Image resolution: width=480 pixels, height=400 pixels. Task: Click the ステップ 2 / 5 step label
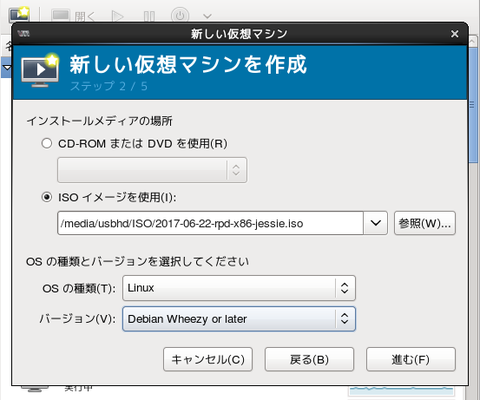click(109, 86)
